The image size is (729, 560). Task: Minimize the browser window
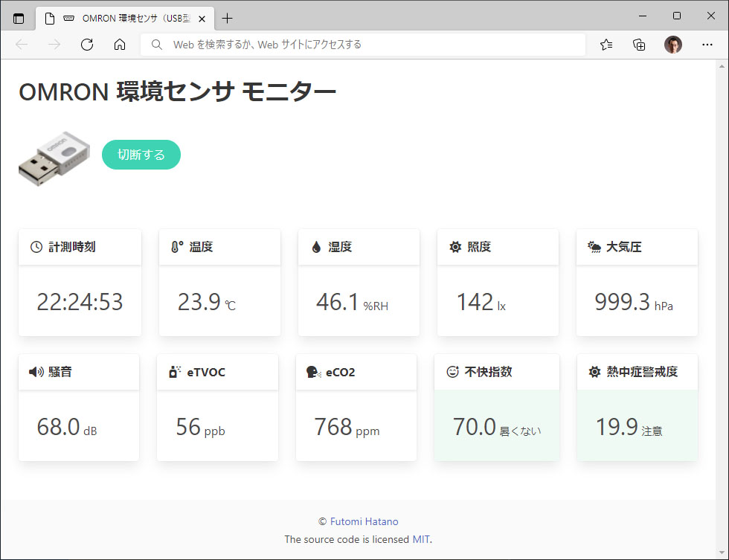click(x=643, y=16)
